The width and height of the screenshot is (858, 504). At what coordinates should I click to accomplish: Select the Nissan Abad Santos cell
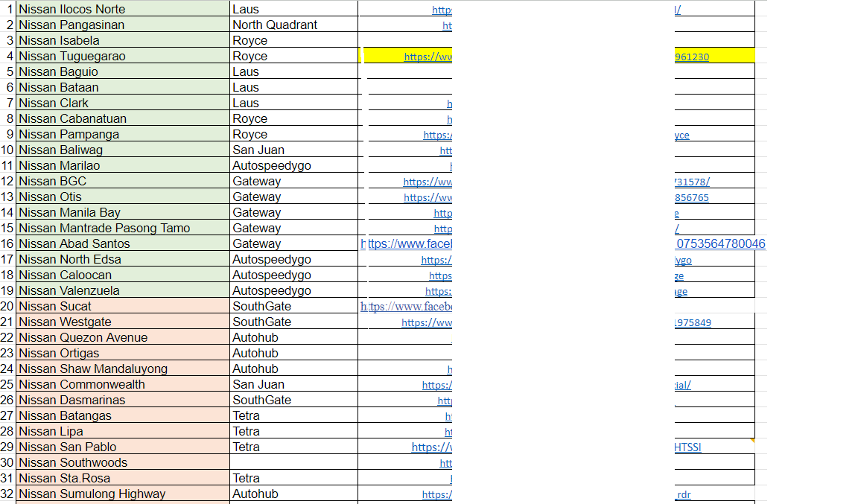123,243
